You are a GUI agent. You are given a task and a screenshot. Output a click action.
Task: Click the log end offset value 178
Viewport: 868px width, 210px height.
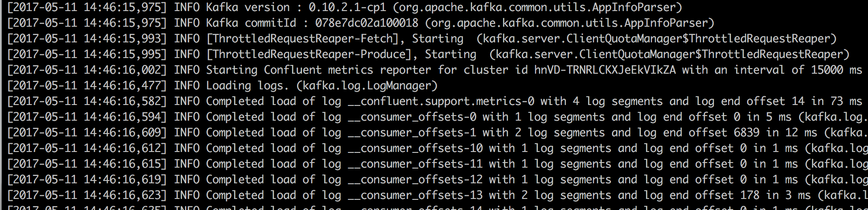coord(750,195)
